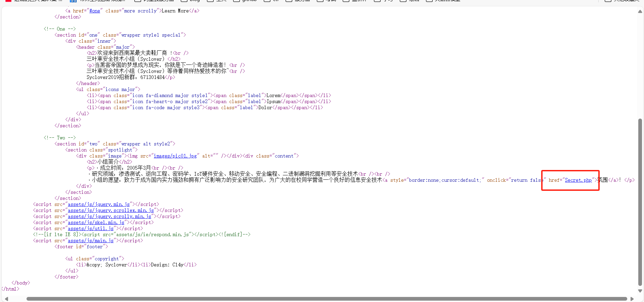Click the '当黑客帝国的梦想成为现实' paragraph line

166,65
